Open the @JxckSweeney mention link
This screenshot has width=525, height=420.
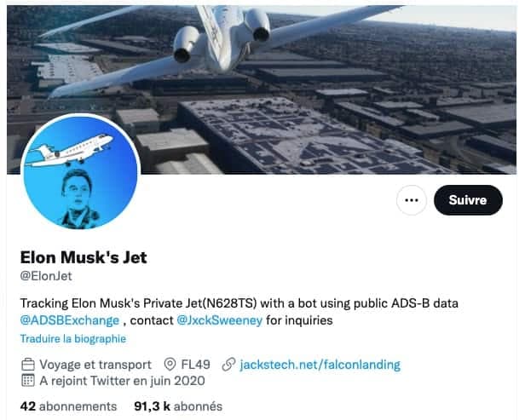[x=216, y=320]
